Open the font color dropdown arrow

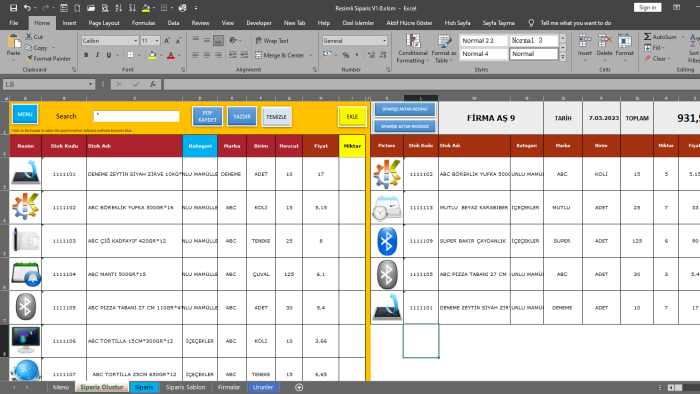coord(179,55)
